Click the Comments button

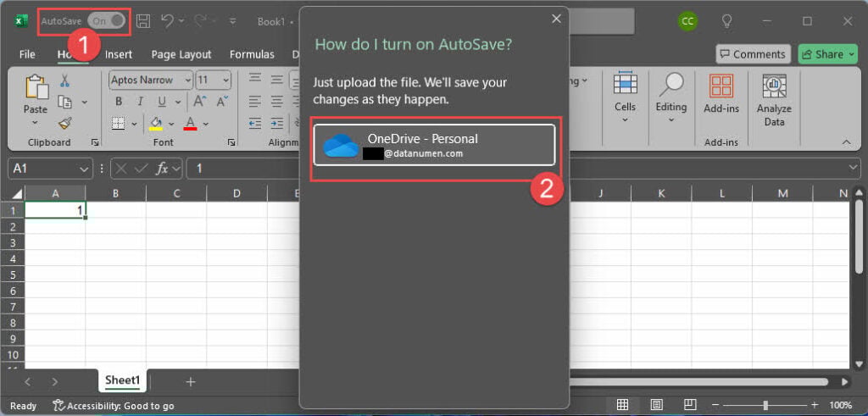tap(753, 54)
